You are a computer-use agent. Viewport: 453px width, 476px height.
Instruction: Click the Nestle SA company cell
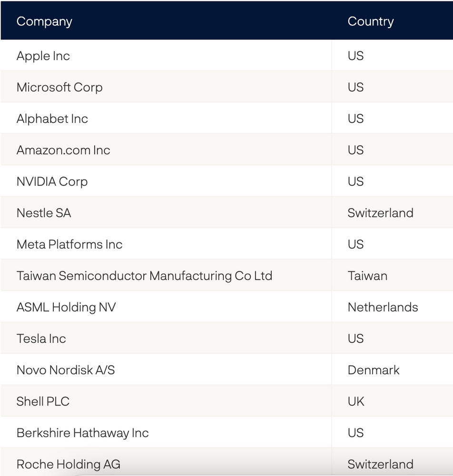tap(44, 213)
